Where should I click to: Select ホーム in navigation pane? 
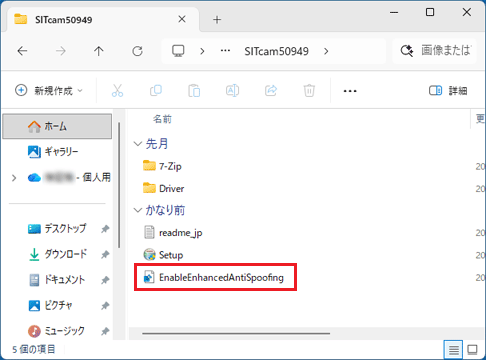click(x=57, y=126)
